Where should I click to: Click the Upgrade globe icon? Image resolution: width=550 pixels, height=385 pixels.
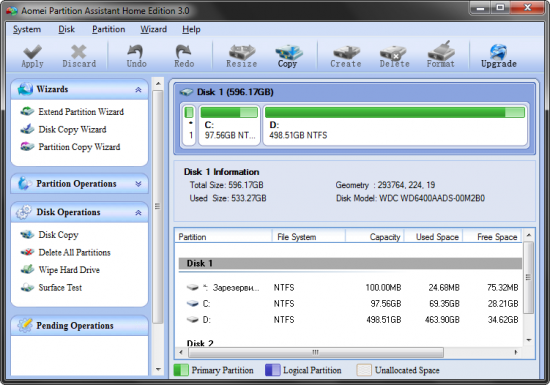coord(498,52)
